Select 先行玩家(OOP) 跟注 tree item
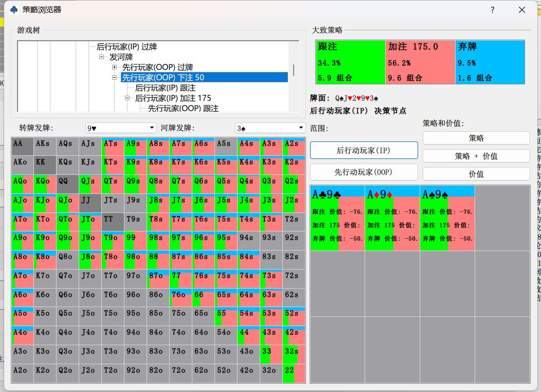Screen dimensions: 541x392 (x=183, y=109)
